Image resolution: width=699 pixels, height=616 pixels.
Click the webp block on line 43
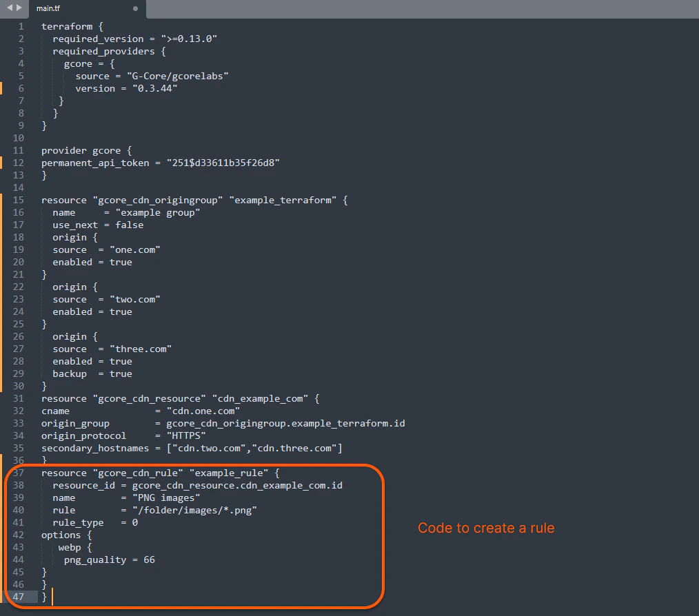74,547
